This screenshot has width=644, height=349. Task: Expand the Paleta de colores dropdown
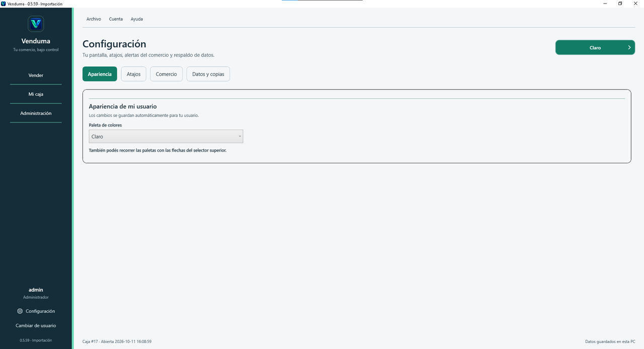166,136
